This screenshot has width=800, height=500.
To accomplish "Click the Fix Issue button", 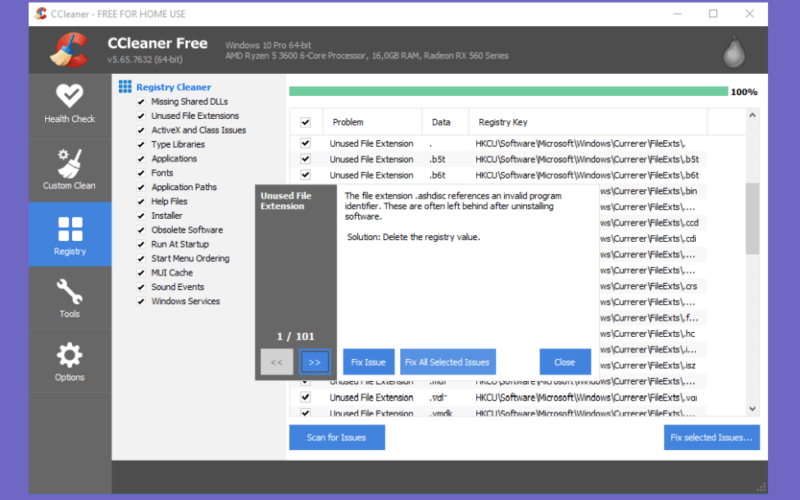I will pos(368,362).
